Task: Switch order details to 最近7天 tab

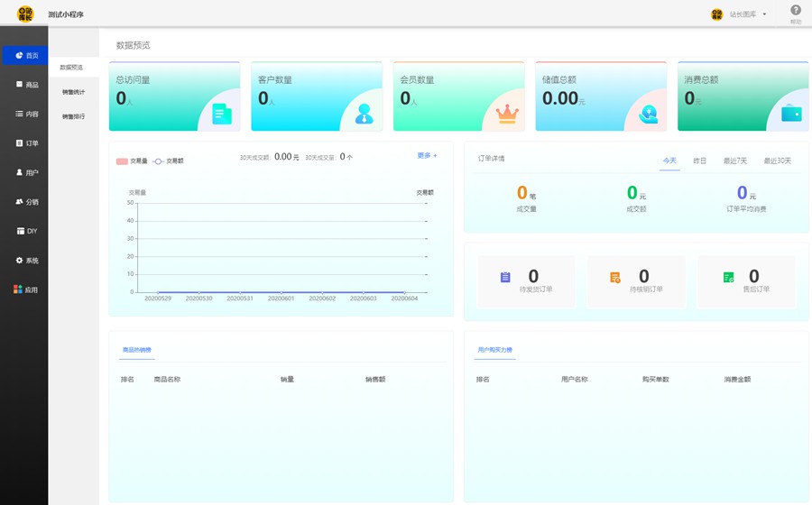Action: tap(734, 161)
